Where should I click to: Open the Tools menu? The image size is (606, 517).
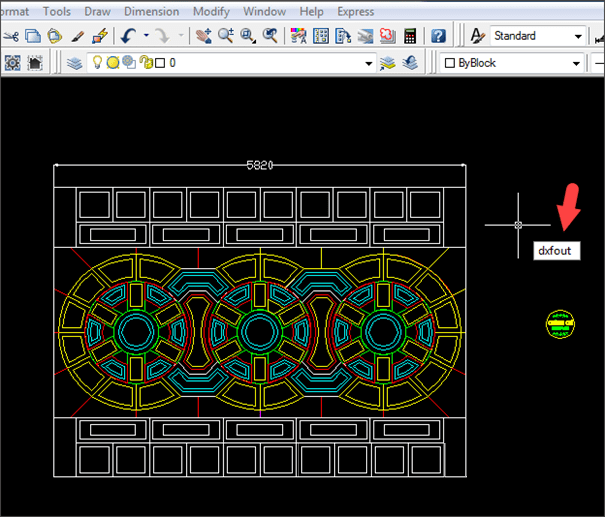tap(57, 12)
